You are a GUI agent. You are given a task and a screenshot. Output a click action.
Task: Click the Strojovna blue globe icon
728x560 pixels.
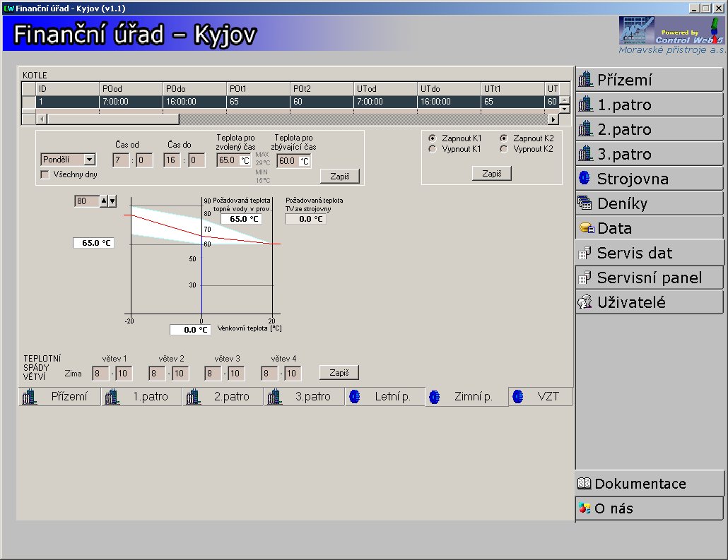[x=585, y=179]
